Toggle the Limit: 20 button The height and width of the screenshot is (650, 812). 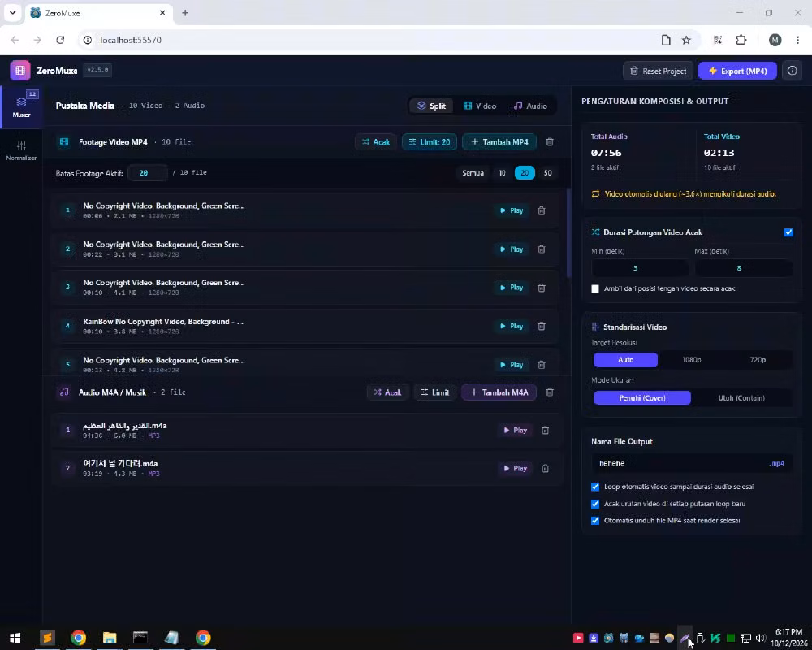pos(430,141)
